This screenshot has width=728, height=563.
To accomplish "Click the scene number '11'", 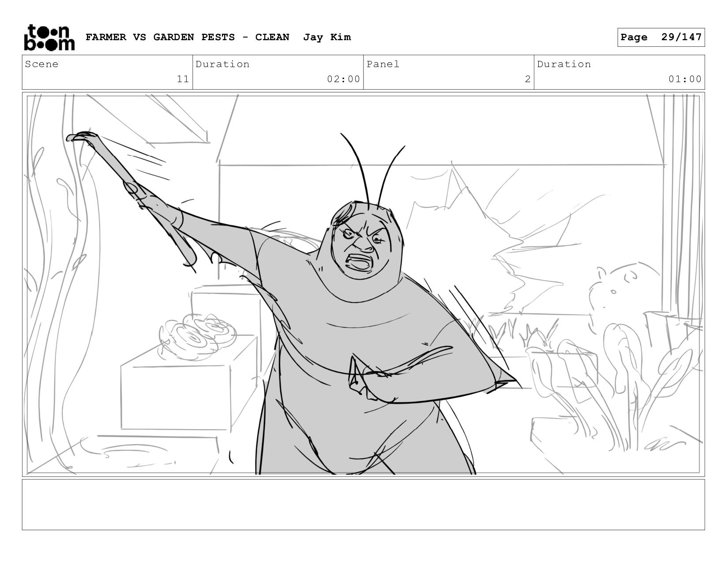I will click(183, 79).
